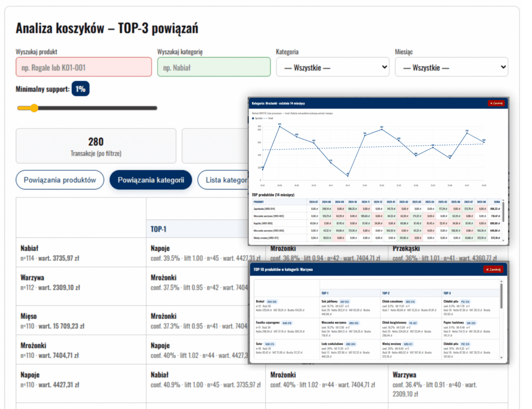Select the Powiązania kategorii tab
The image size is (532, 409).
click(x=151, y=180)
